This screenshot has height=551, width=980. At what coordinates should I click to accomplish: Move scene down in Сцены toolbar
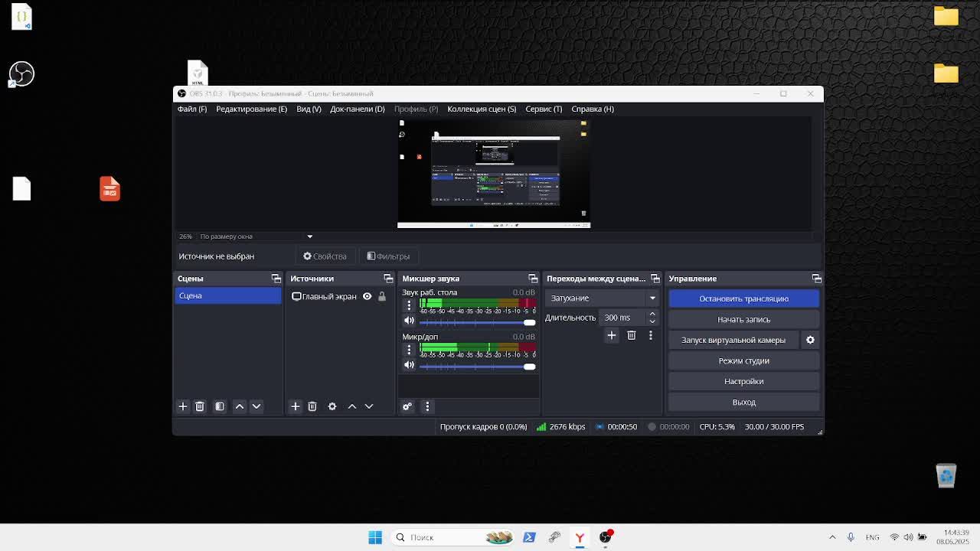point(256,406)
